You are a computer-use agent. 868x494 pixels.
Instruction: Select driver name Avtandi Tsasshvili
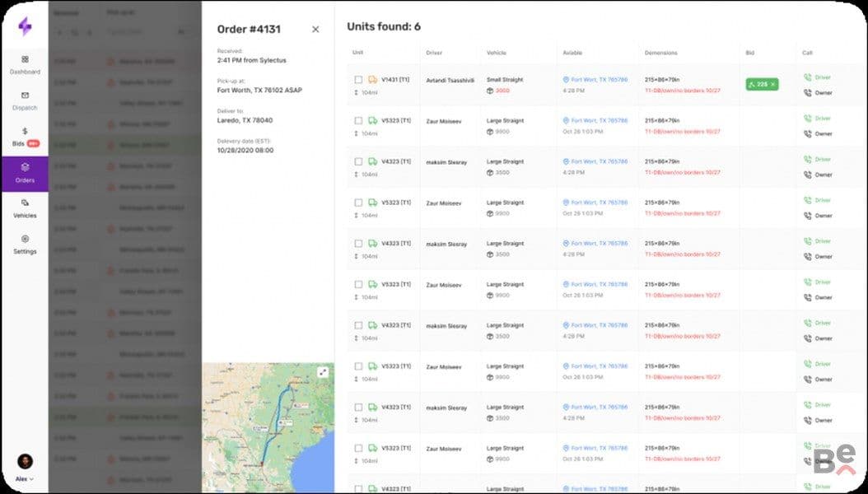click(450, 81)
